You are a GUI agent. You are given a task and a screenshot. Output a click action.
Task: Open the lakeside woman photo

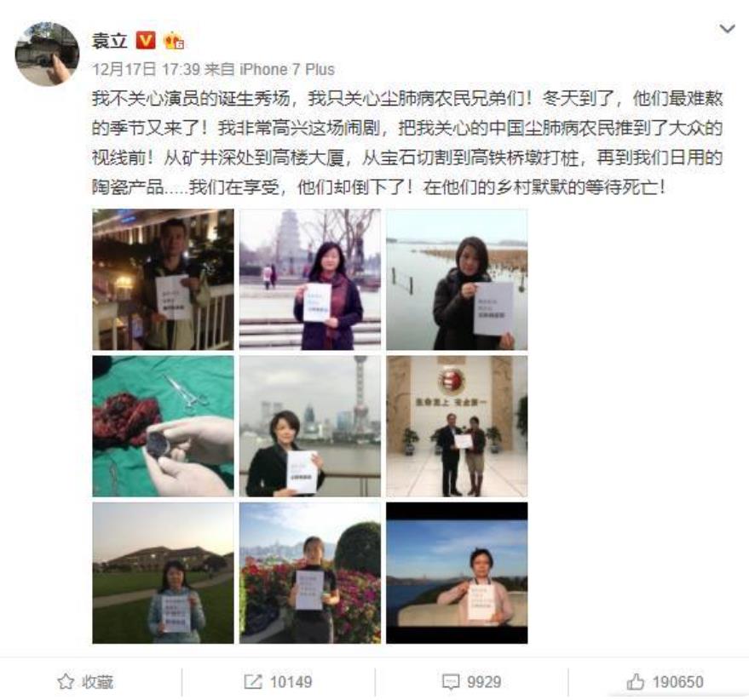coord(457,279)
